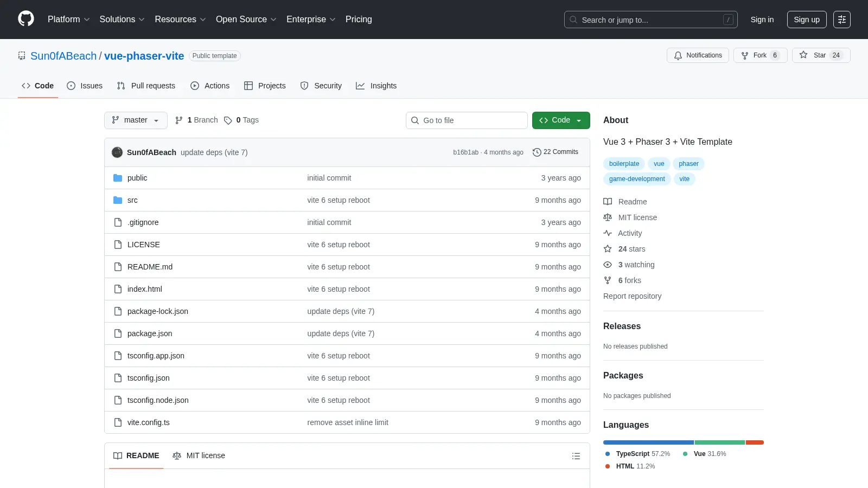Click the star icon next to 24 stars
Image resolution: width=868 pixels, height=488 pixels.
tap(608, 249)
